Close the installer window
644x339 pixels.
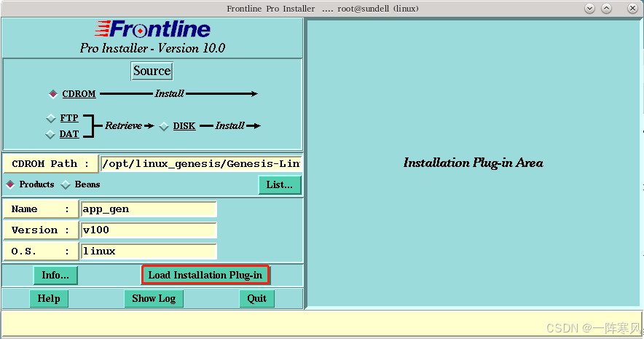point(632,8)
